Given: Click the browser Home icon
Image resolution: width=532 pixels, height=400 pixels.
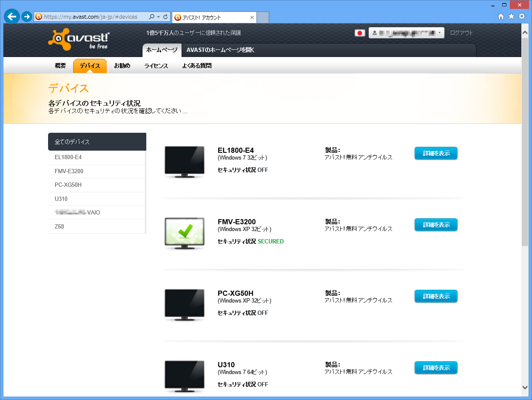Looking at the screenshot, I should pos(501,17).
